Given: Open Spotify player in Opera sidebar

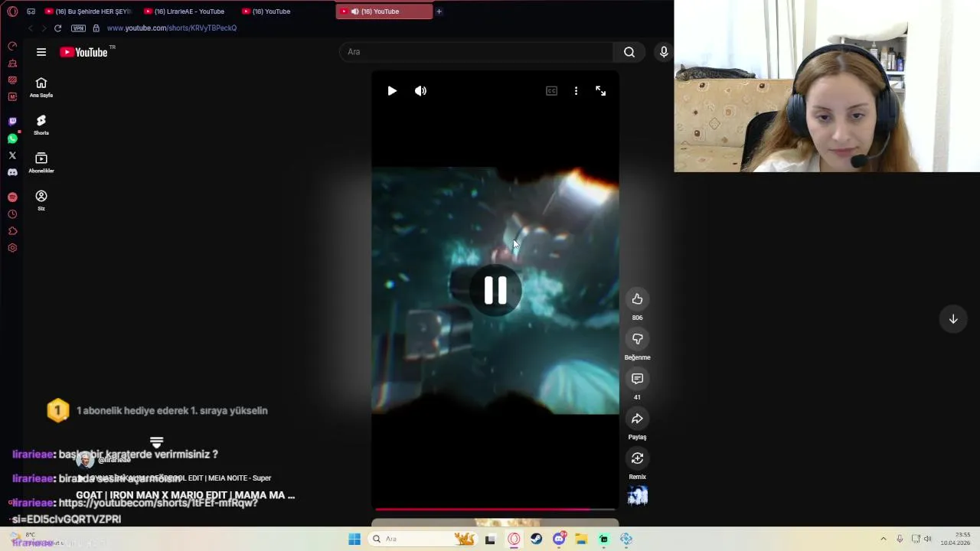Looking at the screenshot, I should (x=12, y=197).
